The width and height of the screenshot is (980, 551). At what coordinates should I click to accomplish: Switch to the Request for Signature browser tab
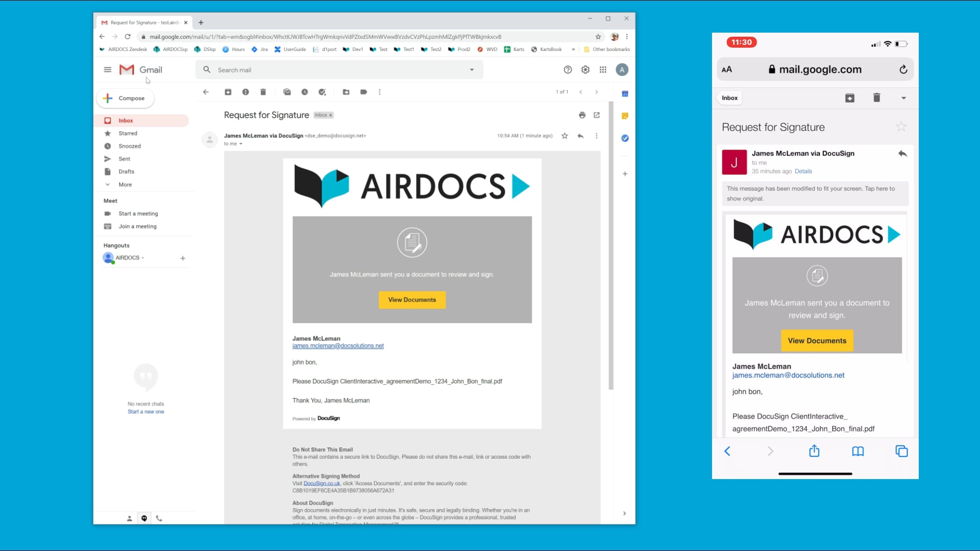point(143,22)
